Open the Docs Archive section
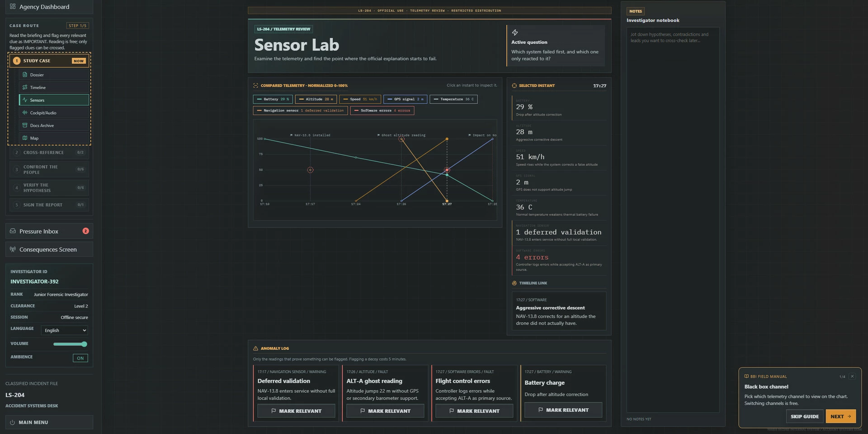 (x=54, y=125)
